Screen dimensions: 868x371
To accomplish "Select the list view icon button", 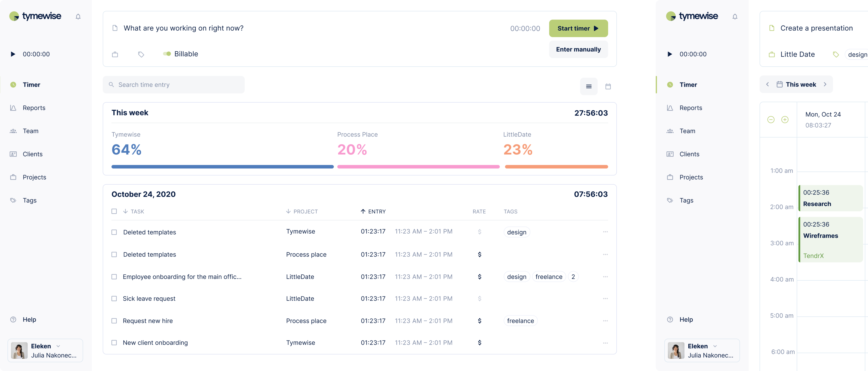I will click(x=589, y=87).
